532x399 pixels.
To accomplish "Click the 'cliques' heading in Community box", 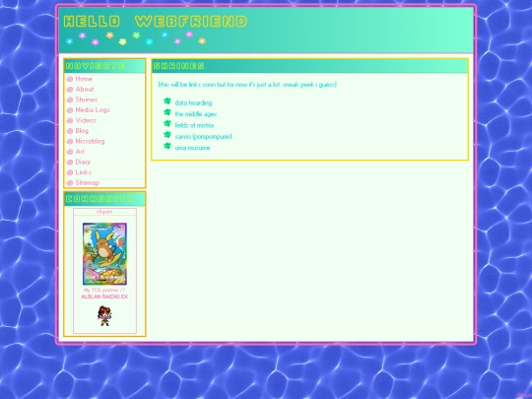I will 104,212.
